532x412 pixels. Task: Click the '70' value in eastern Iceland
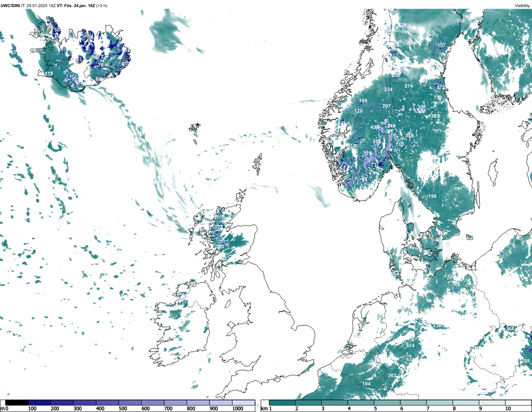click(x=100, y=65)
